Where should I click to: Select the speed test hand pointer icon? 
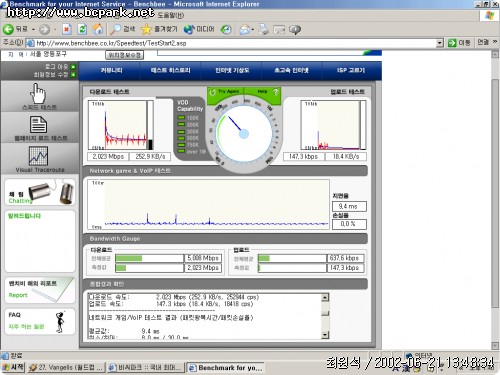[38, 93]
